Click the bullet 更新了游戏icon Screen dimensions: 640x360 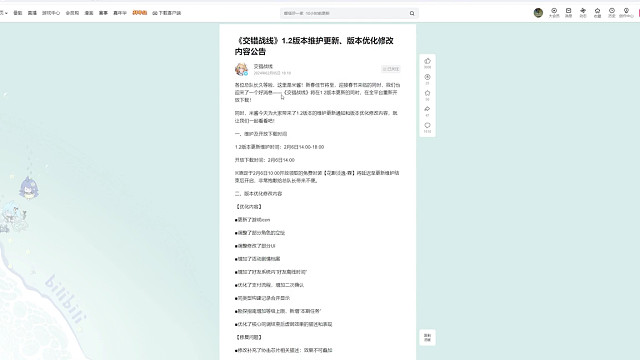coord(252,220)
